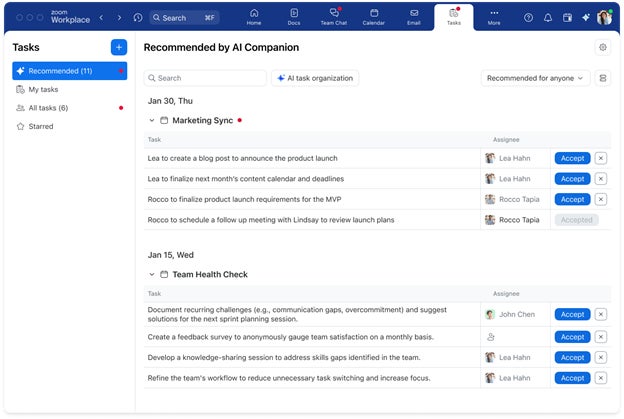Open Starred tasks list
Image resolution: width=624 pixels, height=419 pixels.
70,126
